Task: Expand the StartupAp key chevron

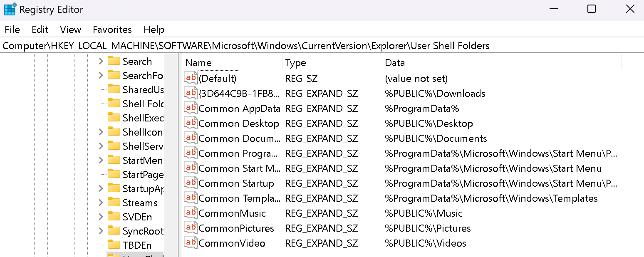Action: click(x=101, y=189)
